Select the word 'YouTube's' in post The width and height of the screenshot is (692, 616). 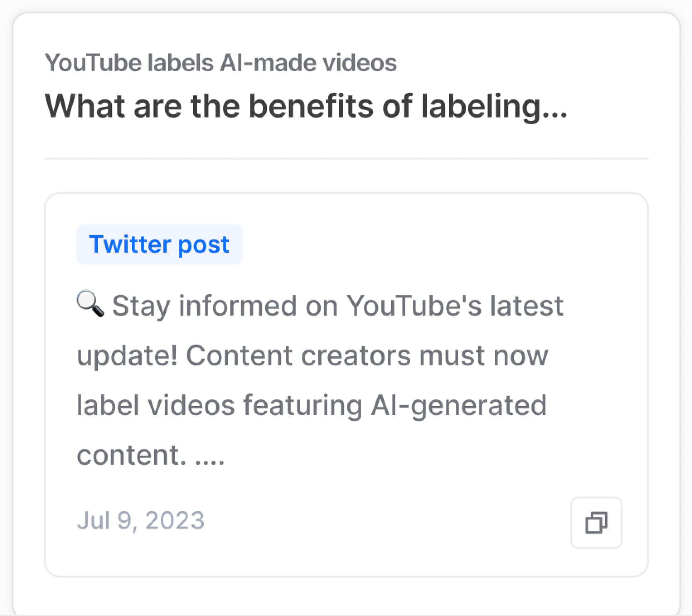click(x=414, y=306)
